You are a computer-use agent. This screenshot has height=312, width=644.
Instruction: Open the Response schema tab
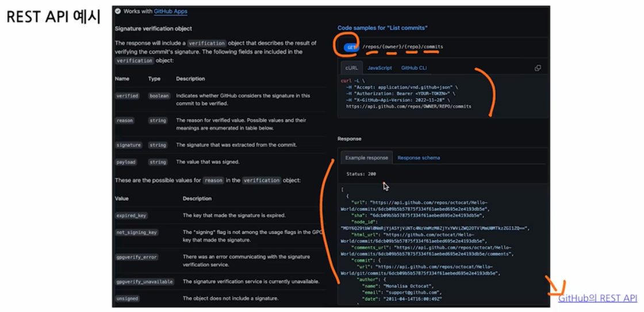coord(419,157)
